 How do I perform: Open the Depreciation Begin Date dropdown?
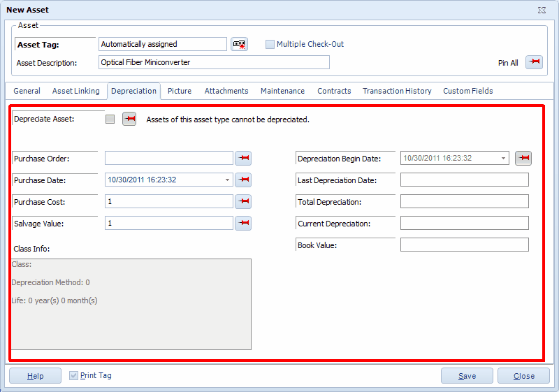(503, 158)
